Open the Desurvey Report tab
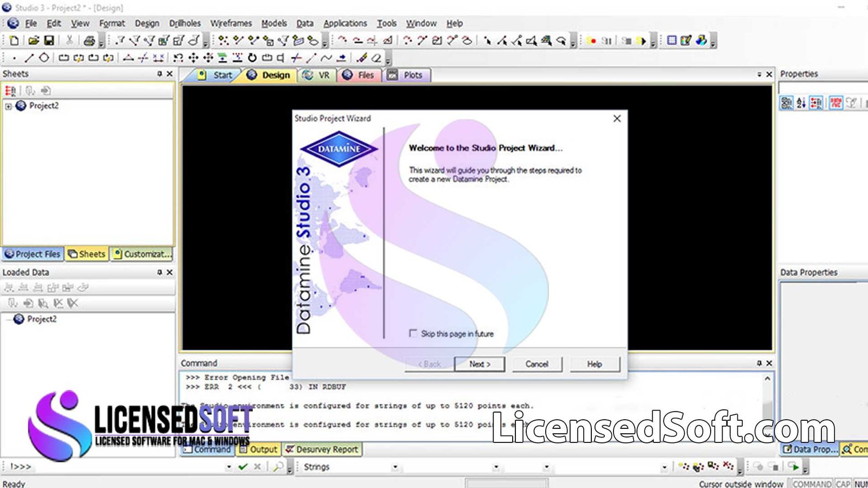The height and width of the screenshot is (488, 868). tap(322, 450)
